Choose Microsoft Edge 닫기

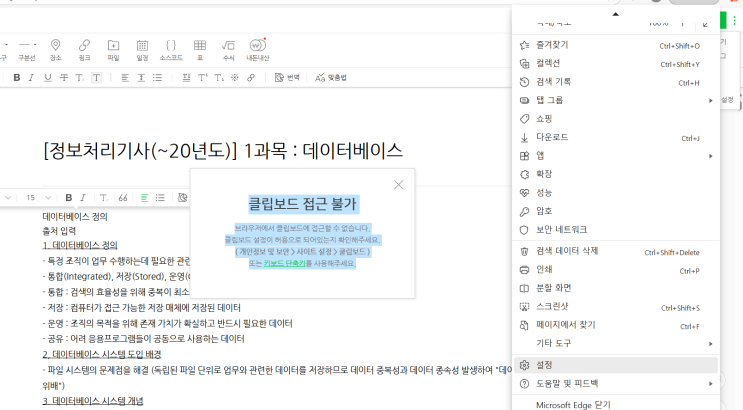tap(616, 405)
